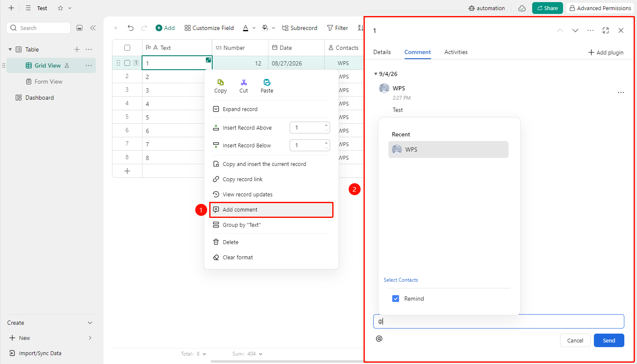
Task: Expand record panel to full screen
Action: 606,30
